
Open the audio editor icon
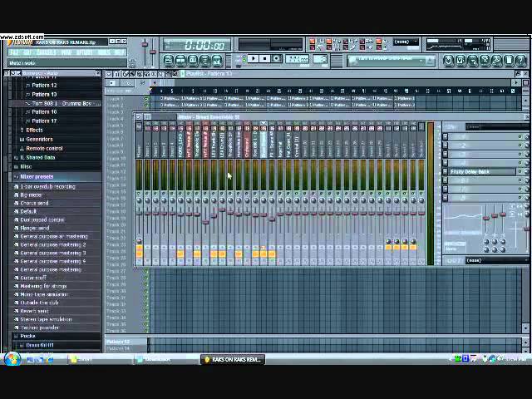point(485,61)
